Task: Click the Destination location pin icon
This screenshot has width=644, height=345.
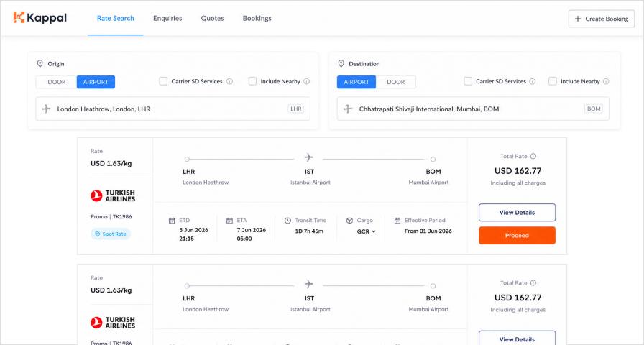Action: tap(341, 64)
